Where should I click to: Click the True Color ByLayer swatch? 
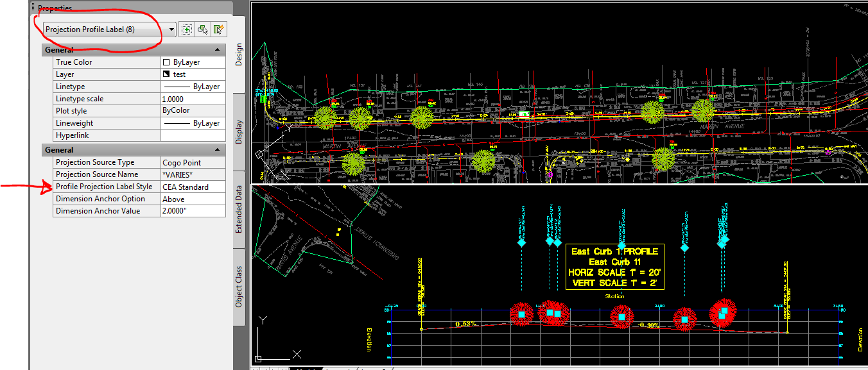pyautogui.click(x=166, y=62)
